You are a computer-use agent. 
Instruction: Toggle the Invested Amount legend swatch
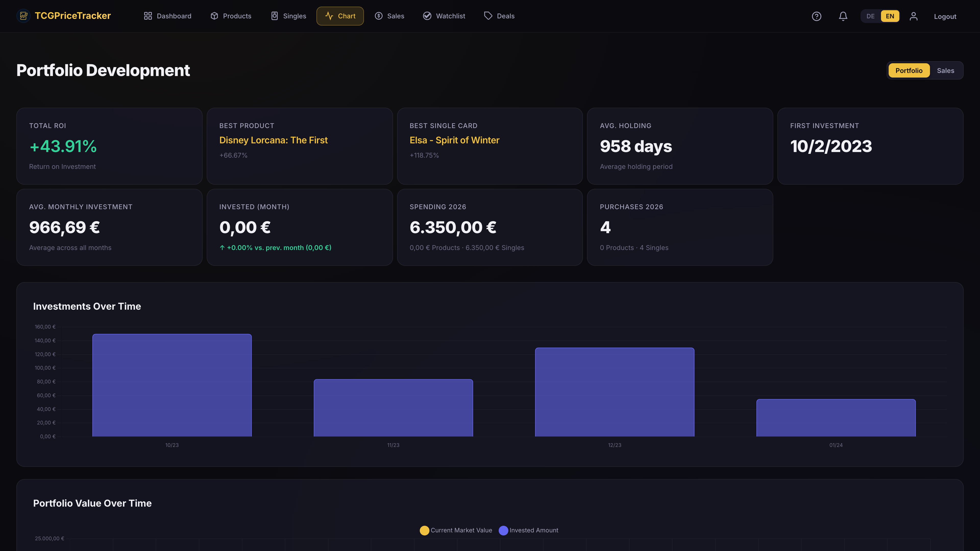(x=503, y=531)
